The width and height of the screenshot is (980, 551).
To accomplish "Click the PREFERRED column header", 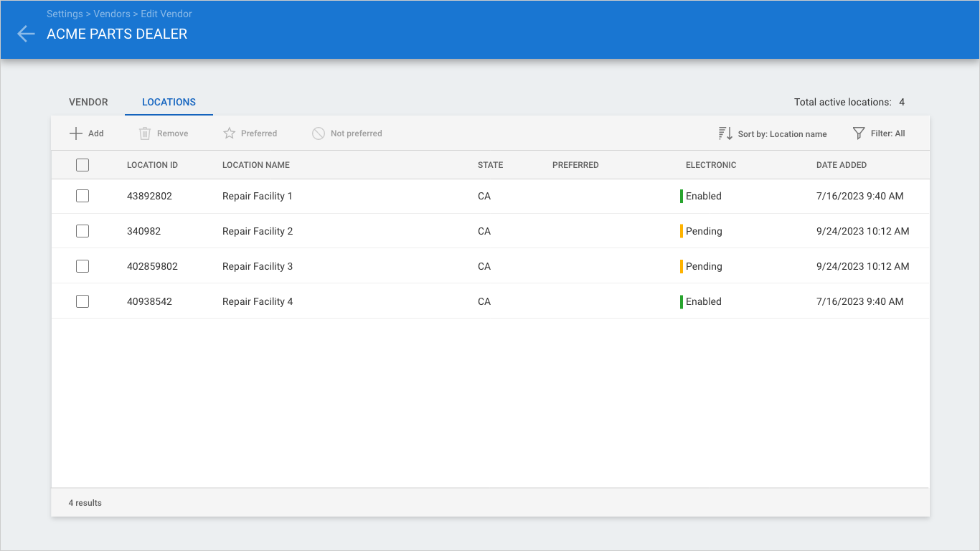I will tap(575, 165).
